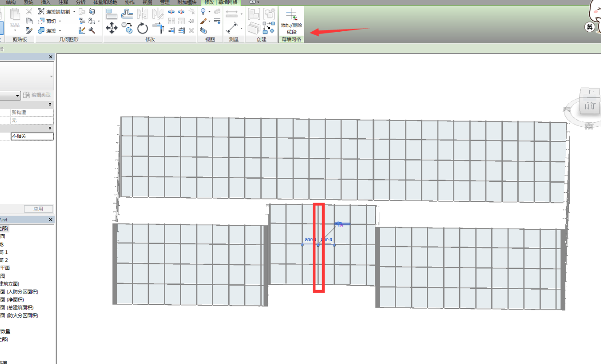Screen dimensions: 601x364
Task: Click the Unpin element icon
Action: pos(191,11)
